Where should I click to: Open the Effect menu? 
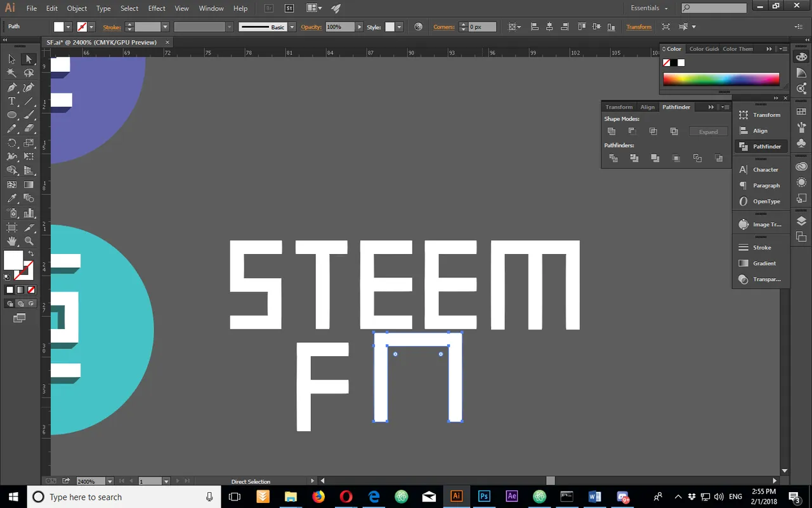157,8
